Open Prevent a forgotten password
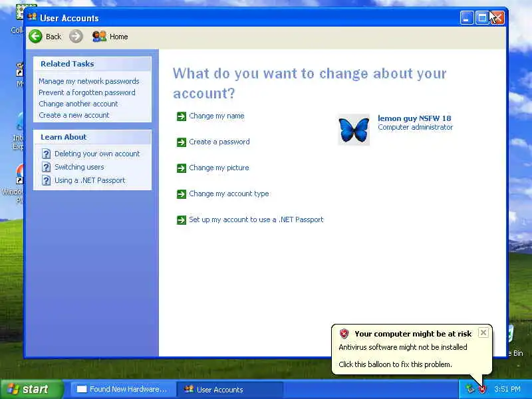The width and height of the screenshot is (532, 399). coord(87,92)
